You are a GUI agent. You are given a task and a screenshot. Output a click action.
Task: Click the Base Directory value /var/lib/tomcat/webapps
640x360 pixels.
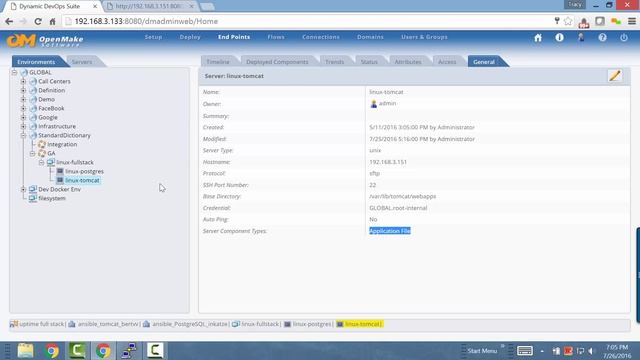pos(402,196)
